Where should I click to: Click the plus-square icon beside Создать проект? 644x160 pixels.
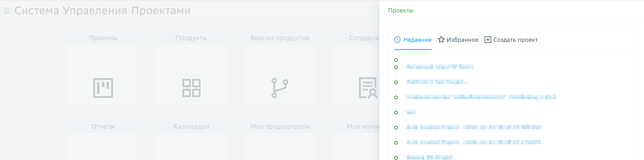coord(488,40)
